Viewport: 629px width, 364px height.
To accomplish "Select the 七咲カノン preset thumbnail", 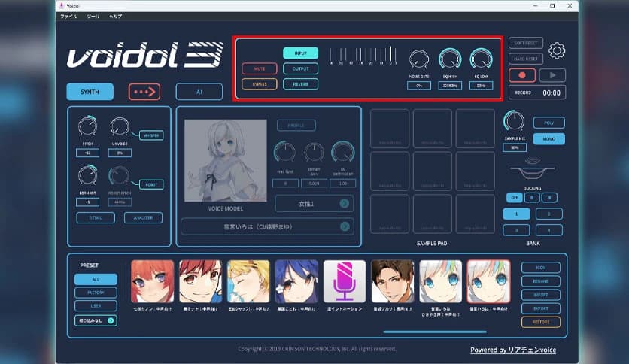I will tap(153, 281).
